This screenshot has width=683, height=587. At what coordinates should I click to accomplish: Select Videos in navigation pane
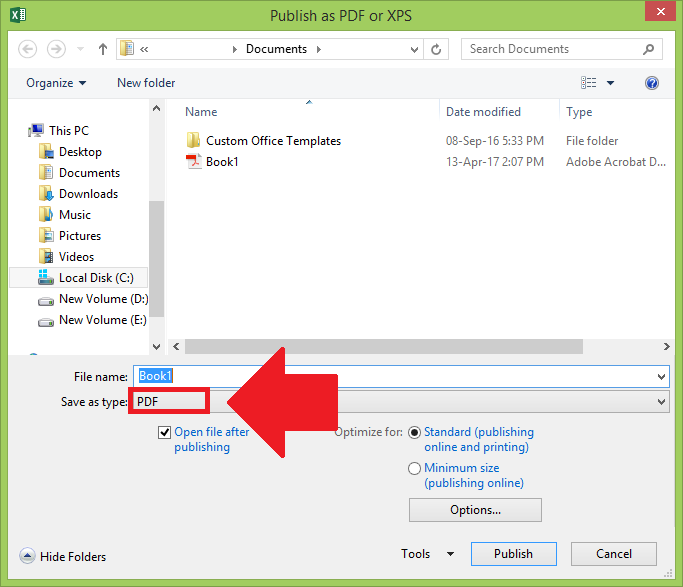coord(76,256)
